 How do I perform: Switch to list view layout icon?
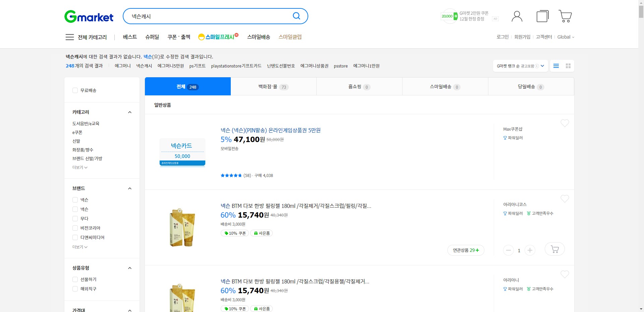tap(556, 66)
